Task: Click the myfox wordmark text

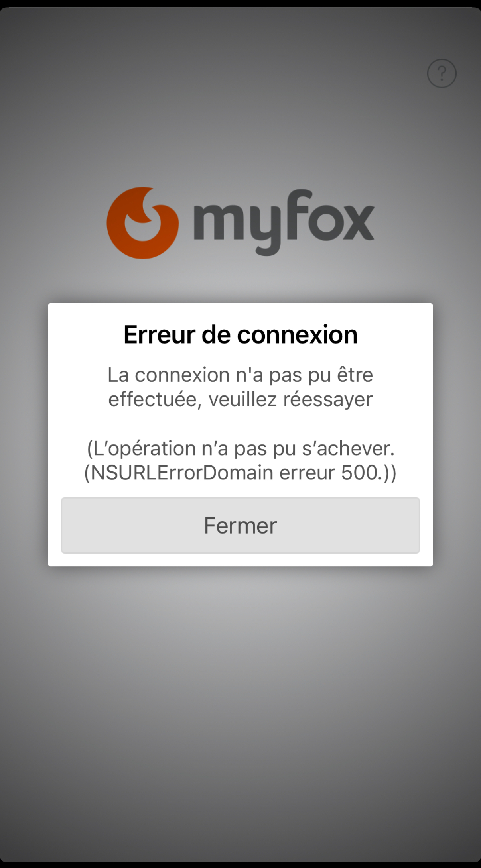Action: click(x=284, y=222)
